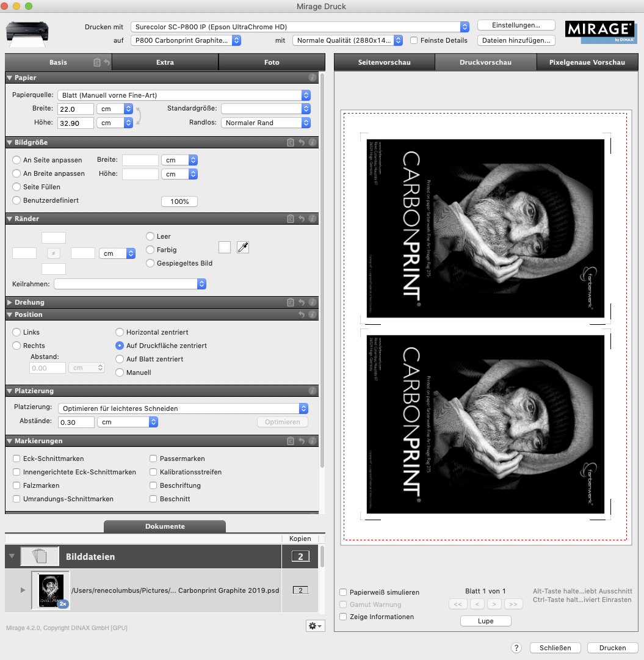
Task: Choose the Gespiegeltes Bild border option
Action: coord(150,263)
